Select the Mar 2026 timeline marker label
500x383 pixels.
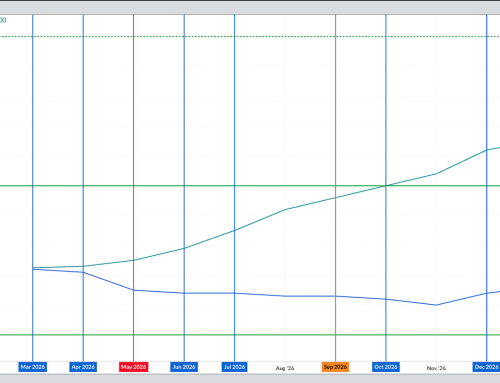pyautogui.click(x=33, y=367)
